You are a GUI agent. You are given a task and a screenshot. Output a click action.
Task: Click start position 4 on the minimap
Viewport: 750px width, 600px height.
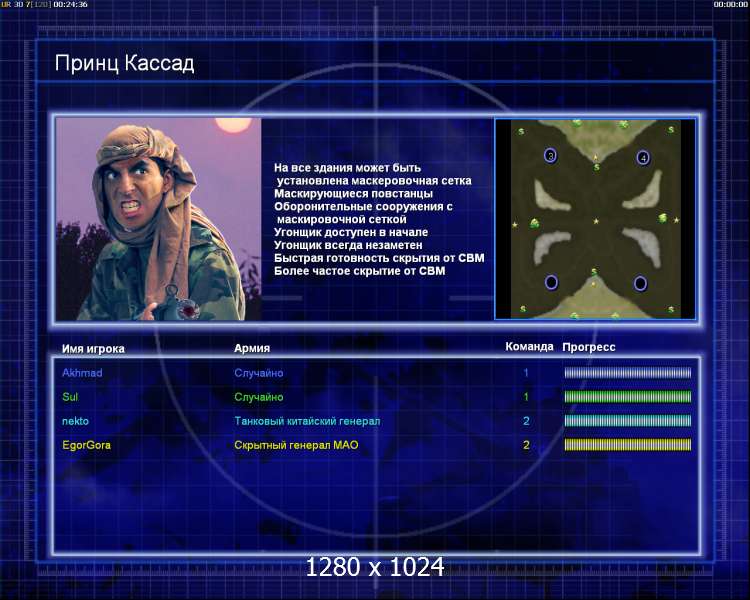tap(643, 157)
